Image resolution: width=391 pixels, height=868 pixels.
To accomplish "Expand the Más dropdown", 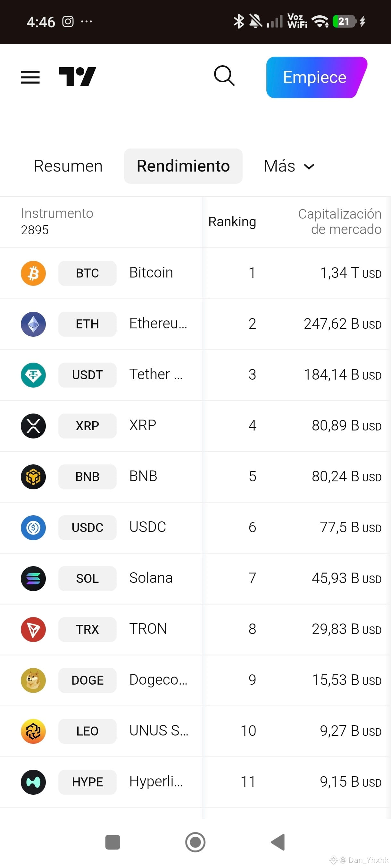I will click(x=289, y=166).
